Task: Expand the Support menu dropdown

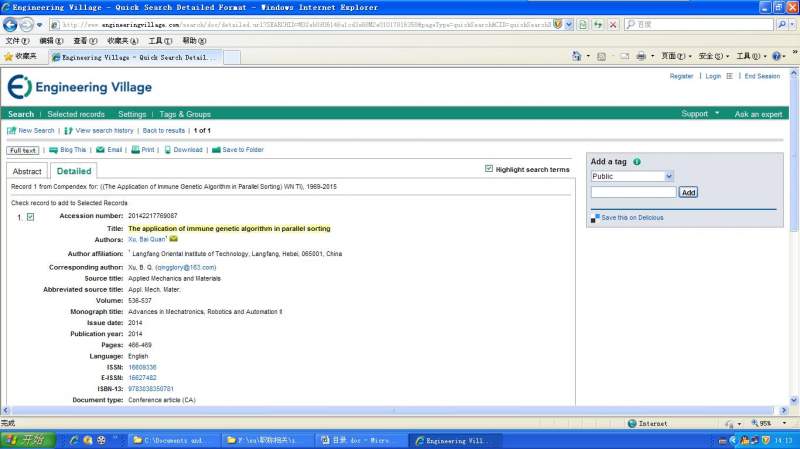Action: 717,113
